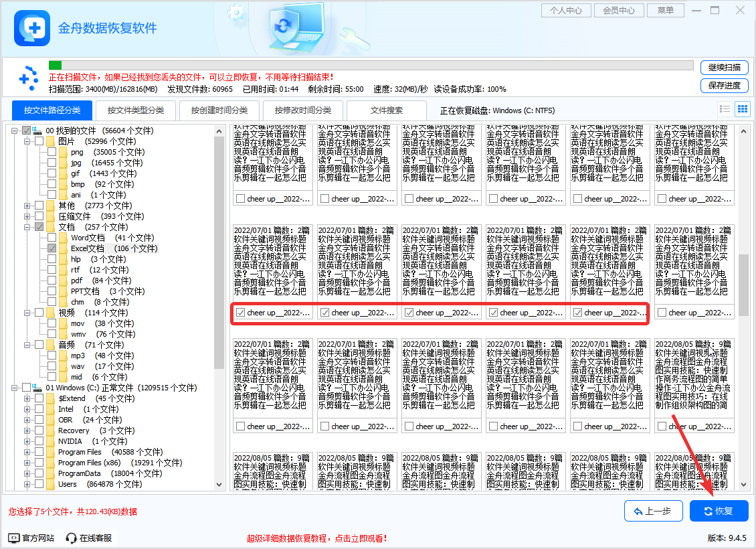
Task: Expand the 压缩文件 tree node
Action: (x=27, y=216)
